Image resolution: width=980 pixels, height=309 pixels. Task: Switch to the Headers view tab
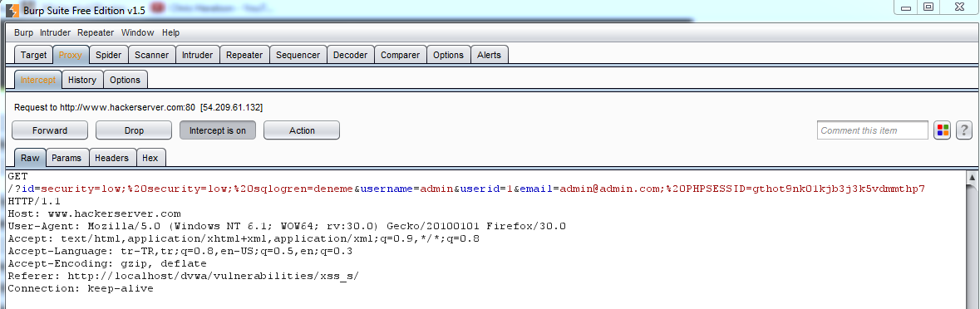112,158
